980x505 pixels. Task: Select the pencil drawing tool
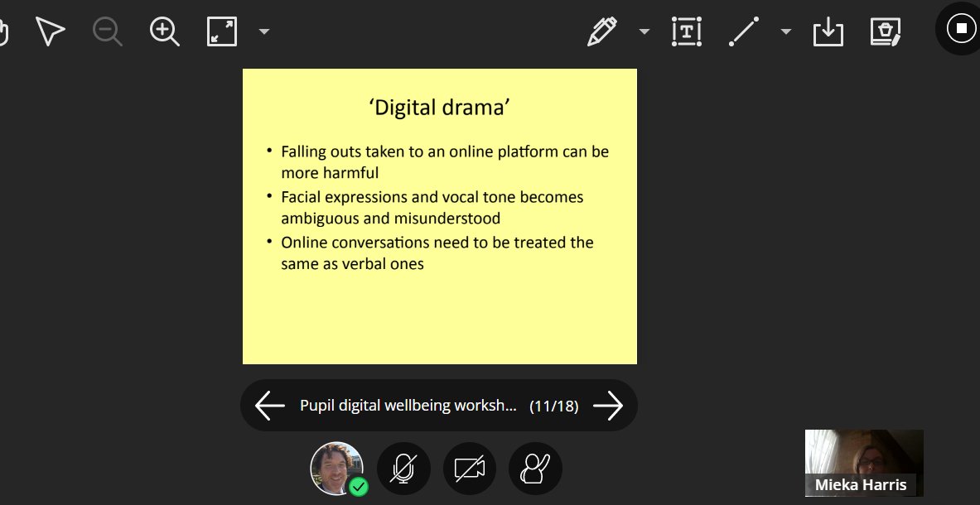[x=602, y=31]
